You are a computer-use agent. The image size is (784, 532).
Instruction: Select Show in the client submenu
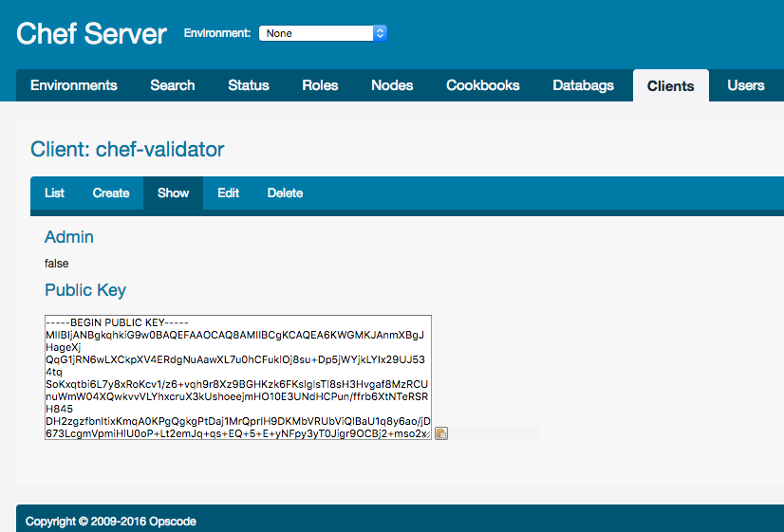click(x=173, y=193)
